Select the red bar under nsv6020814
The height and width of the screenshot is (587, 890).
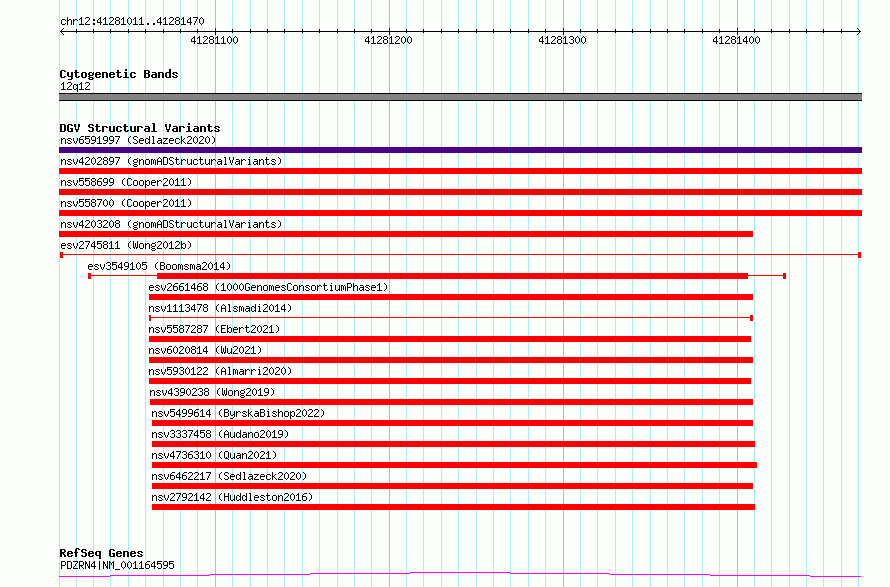(x=451, y=360)
